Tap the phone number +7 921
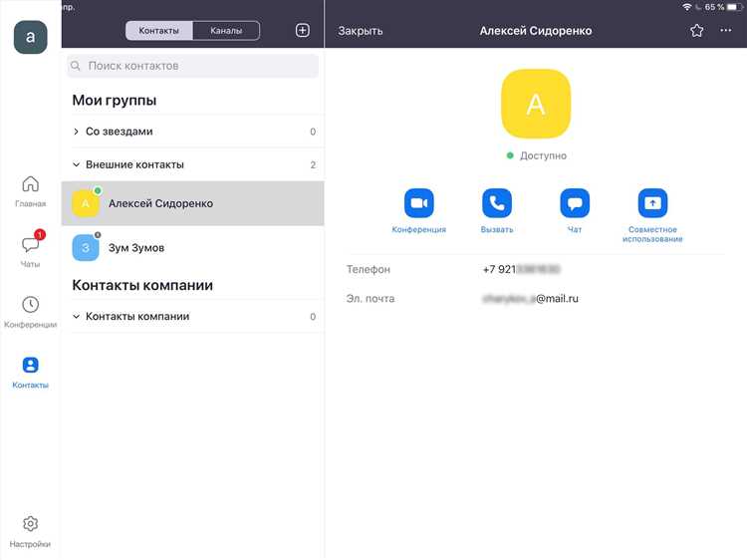The width and height of the screenshot is (747, 560). click(x=521, y=269)
